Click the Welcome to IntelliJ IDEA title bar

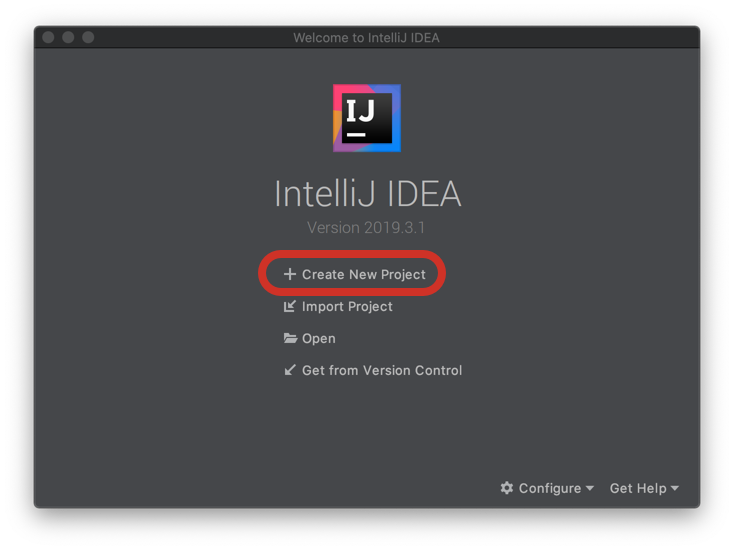pyautogui.click(x=367, y=37)
